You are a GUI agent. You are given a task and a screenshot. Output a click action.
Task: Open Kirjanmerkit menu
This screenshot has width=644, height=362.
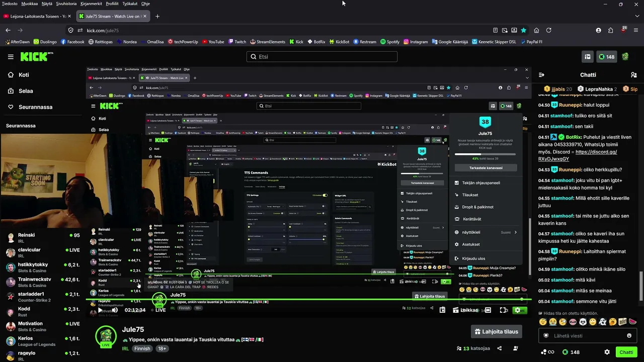click(91, 4)
